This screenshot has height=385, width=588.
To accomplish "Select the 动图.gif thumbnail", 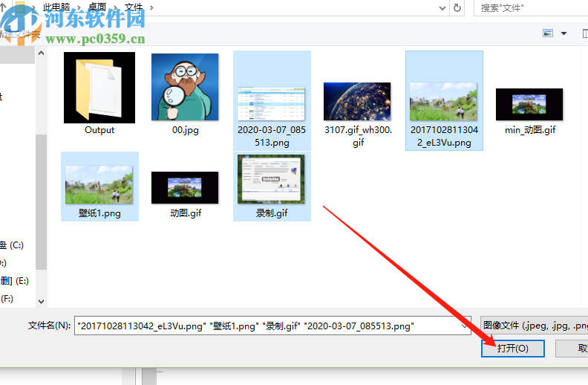I will point(185,187).
